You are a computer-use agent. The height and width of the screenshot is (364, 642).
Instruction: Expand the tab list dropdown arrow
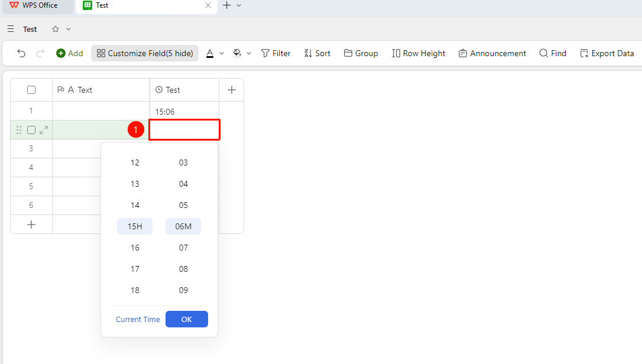click(239, 5)
